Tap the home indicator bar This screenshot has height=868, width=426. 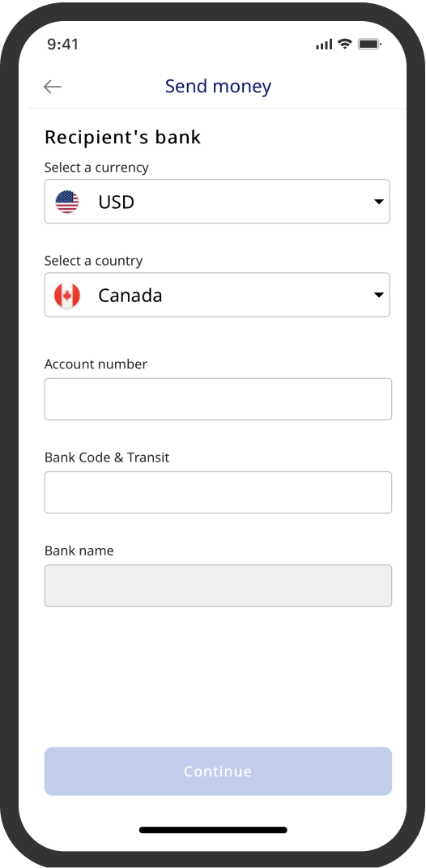point(213,830)
